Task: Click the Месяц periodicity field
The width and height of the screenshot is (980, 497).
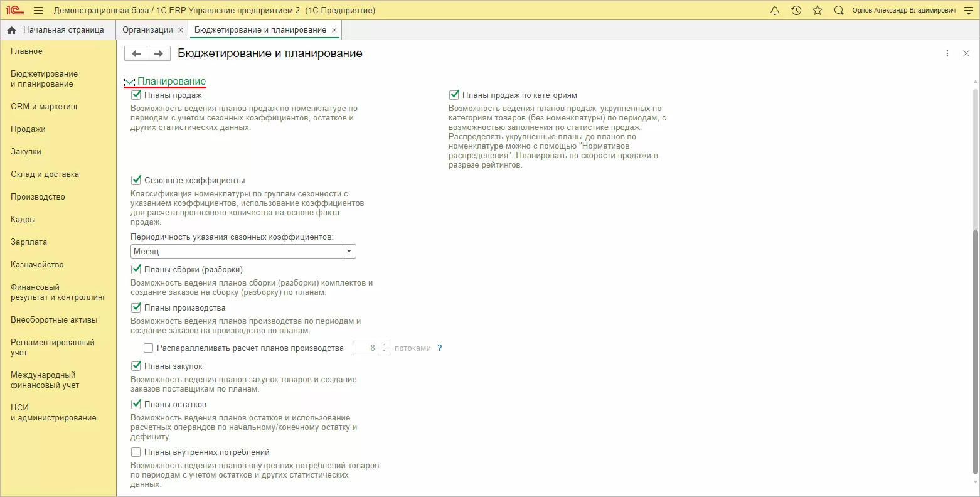Action: (237, 252)
